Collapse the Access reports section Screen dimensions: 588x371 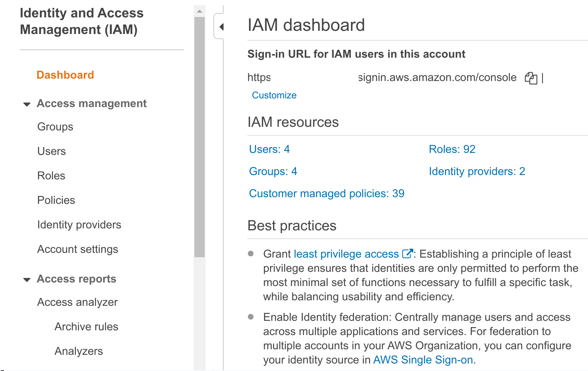coord(27,280)
